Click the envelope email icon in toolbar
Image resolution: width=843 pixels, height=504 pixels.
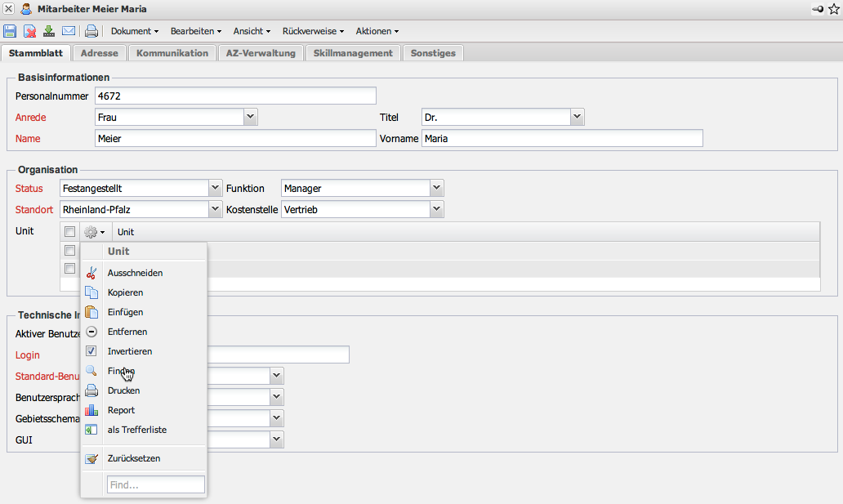pos(69,31)
